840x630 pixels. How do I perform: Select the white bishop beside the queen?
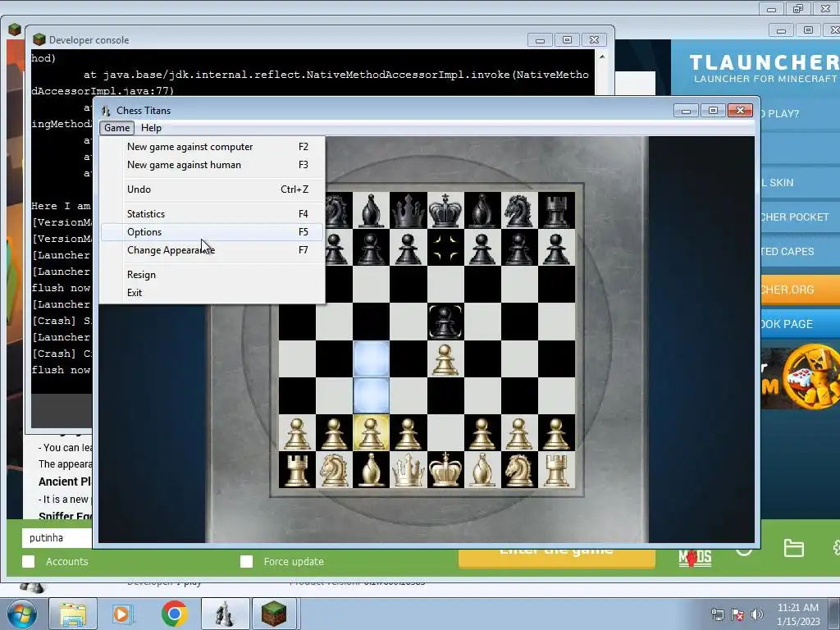click(372, 470)
